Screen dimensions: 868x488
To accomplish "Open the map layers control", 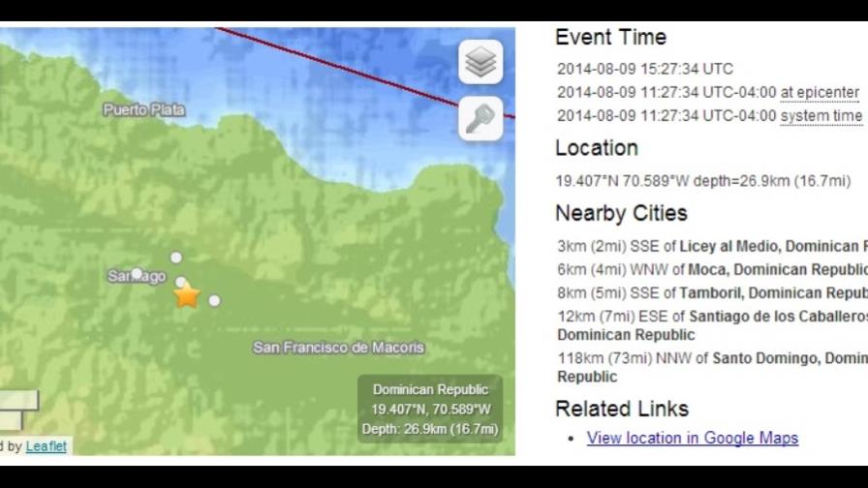I will tap(480, 62).
